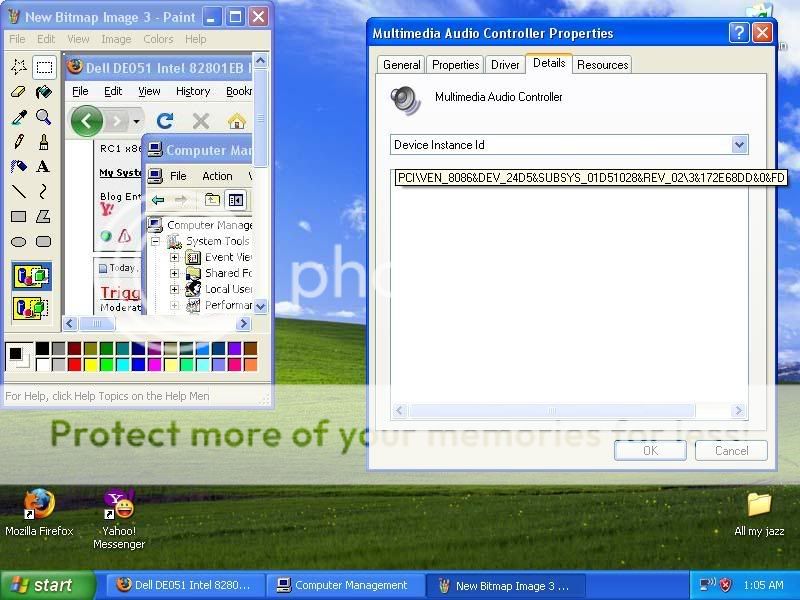
Task: Open the Colors menu in Paint
Action: [x=158, y=39]
